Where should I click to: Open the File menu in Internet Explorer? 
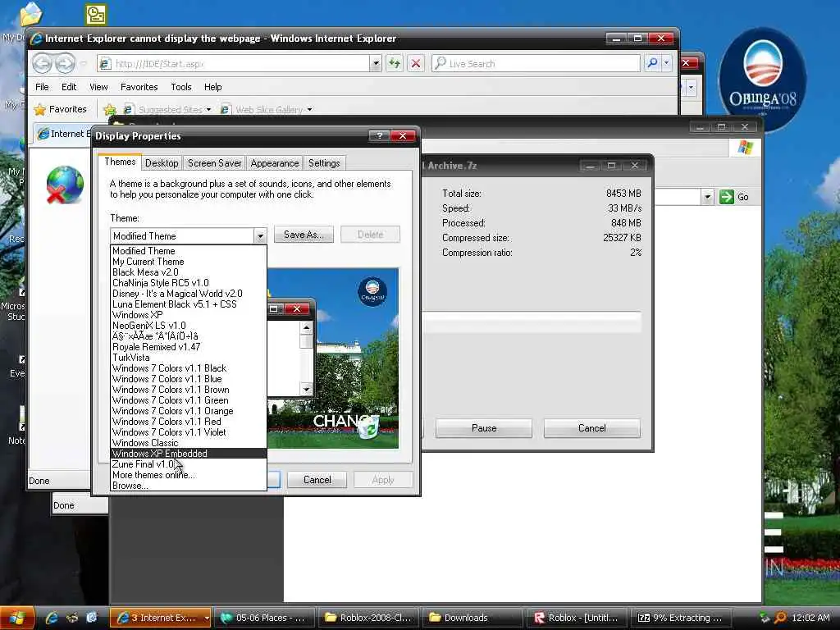coord(42,87)
